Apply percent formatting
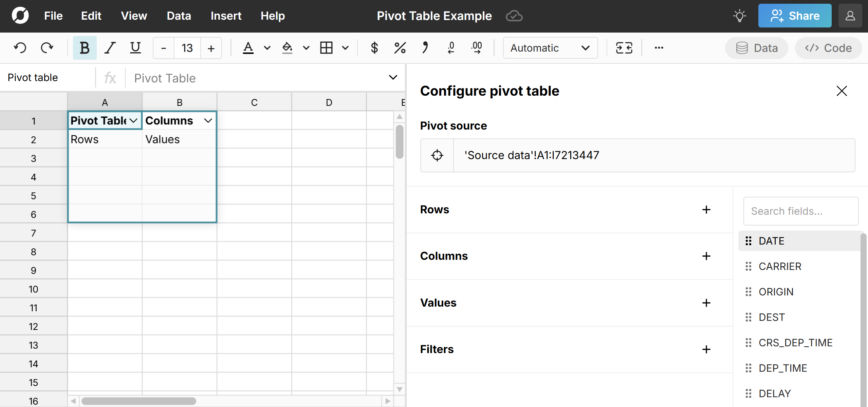 pyautogui.click(x=400, y=47)
